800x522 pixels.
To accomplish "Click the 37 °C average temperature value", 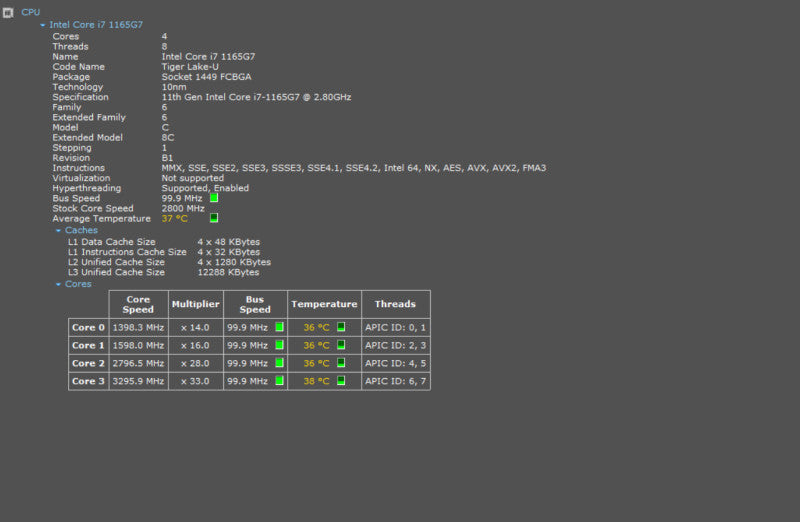I will coord(174,218).
